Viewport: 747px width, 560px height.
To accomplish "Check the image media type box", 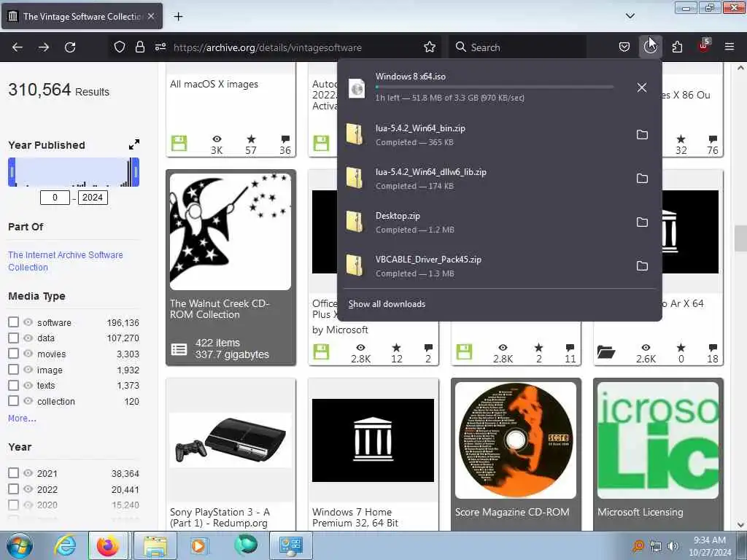I will pos(13,370).
